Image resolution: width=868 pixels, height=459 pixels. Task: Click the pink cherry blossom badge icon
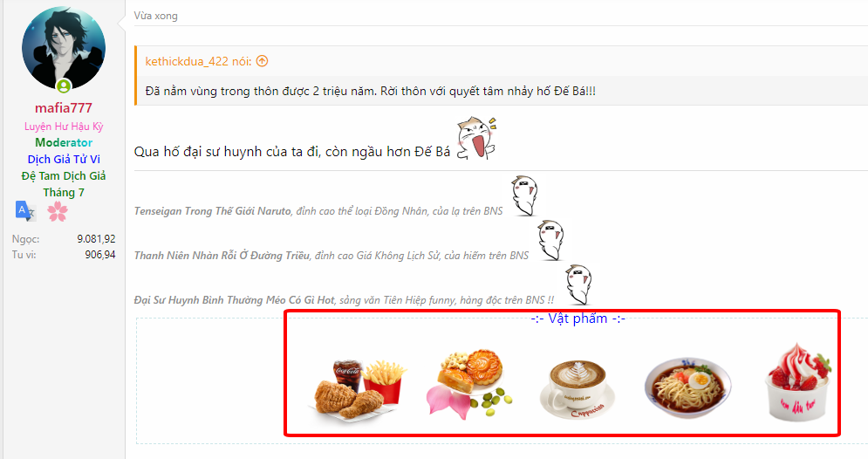tap(57, 211)
